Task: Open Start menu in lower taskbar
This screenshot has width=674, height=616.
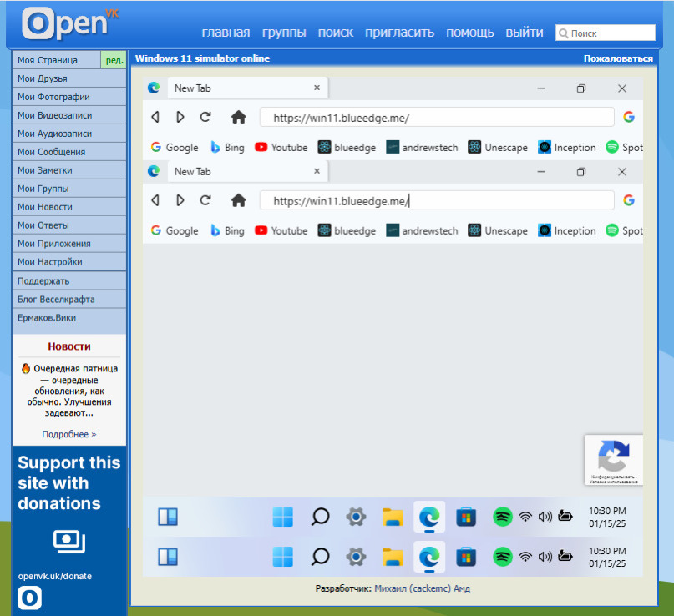Action: 283,557
